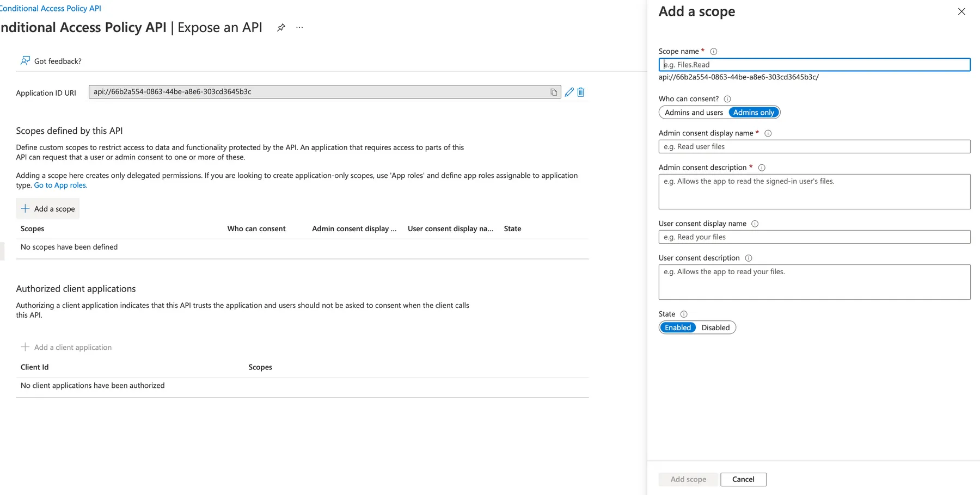980x495 pixels.
Task: Click the Who can consent column header
Action: [x=256, y=229]
